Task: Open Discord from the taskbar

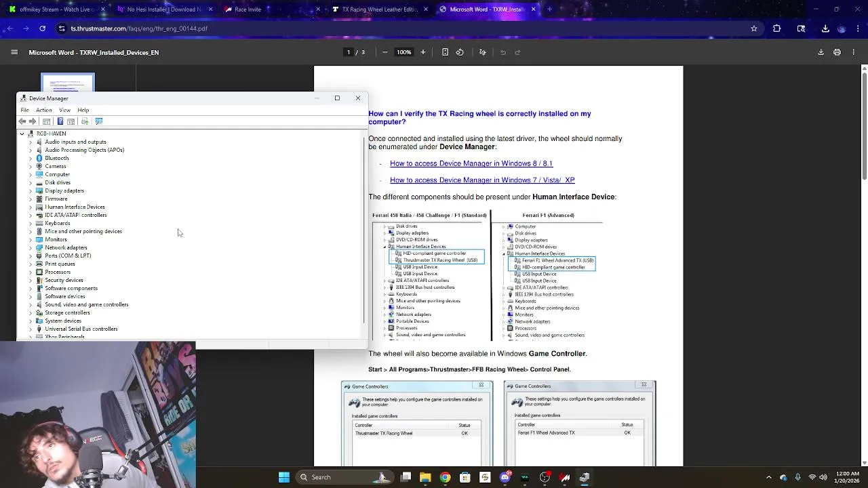Action: click(505, 477)
